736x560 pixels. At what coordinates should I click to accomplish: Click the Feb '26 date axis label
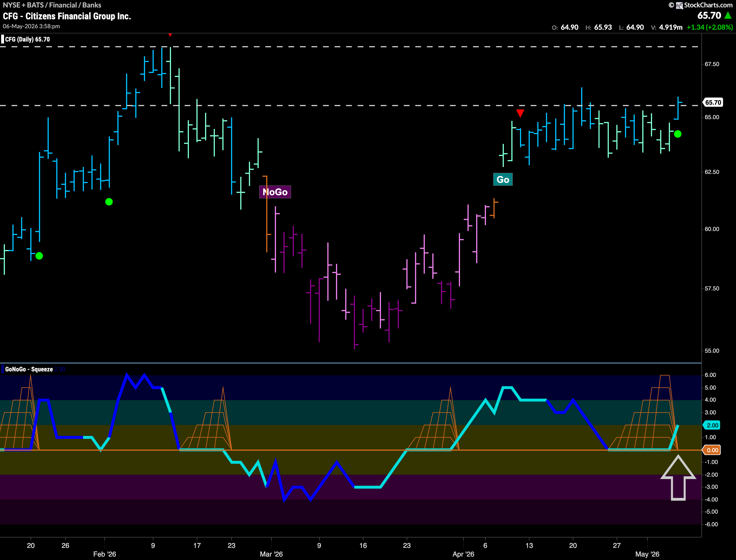pos(105,554)
